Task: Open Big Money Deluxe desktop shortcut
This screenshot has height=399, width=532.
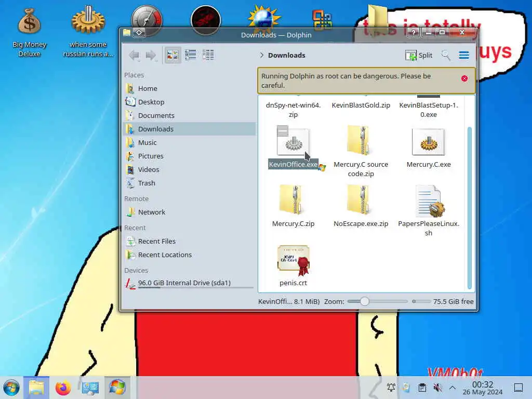Action: coord(29,33)
